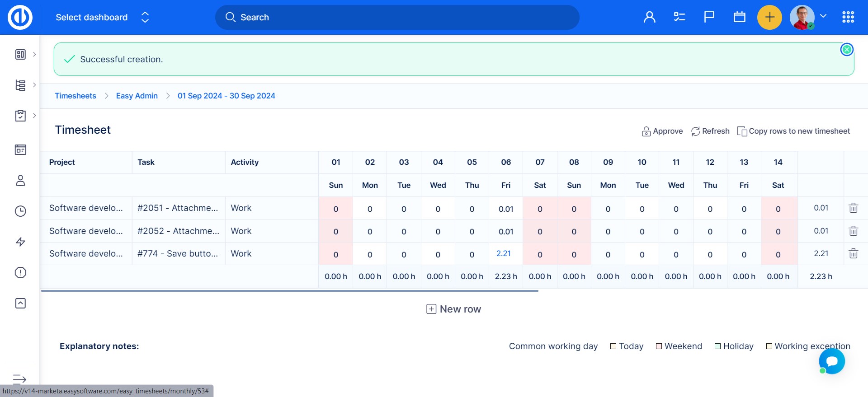Delete the #2051 Attachment row via trash
The image size is (868, 397).
click(853, 208)
